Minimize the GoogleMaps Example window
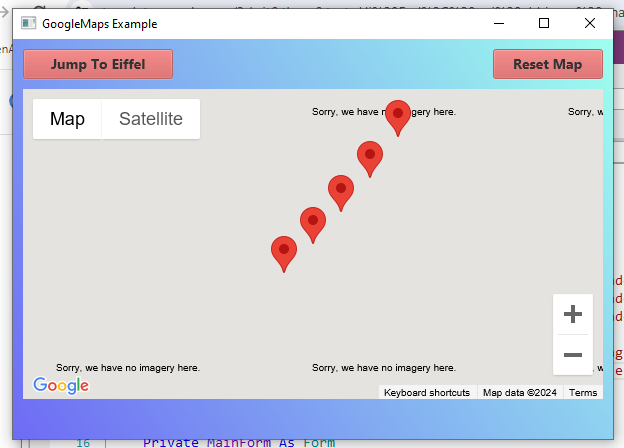This screenshot has width=624, height=448. (499, 23)
